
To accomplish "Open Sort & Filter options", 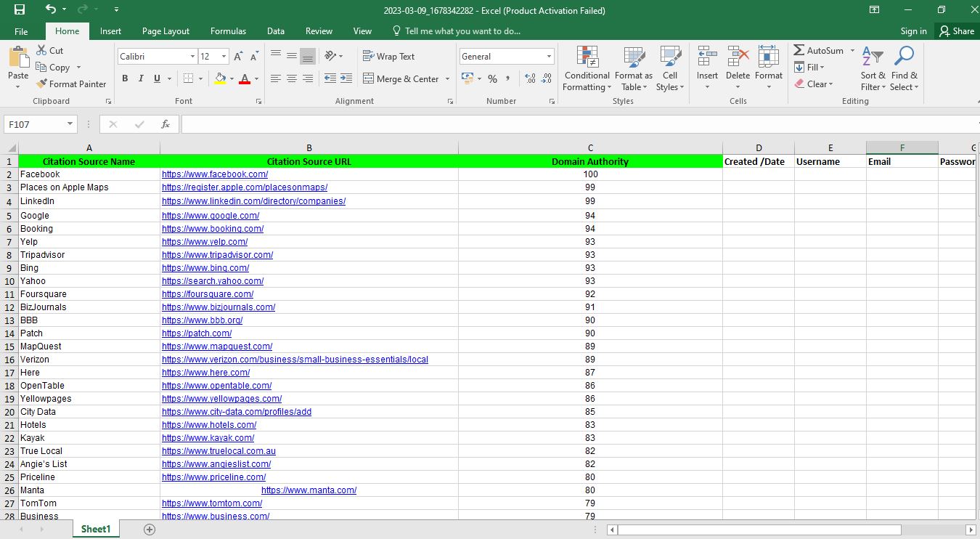I will (873, 69).
